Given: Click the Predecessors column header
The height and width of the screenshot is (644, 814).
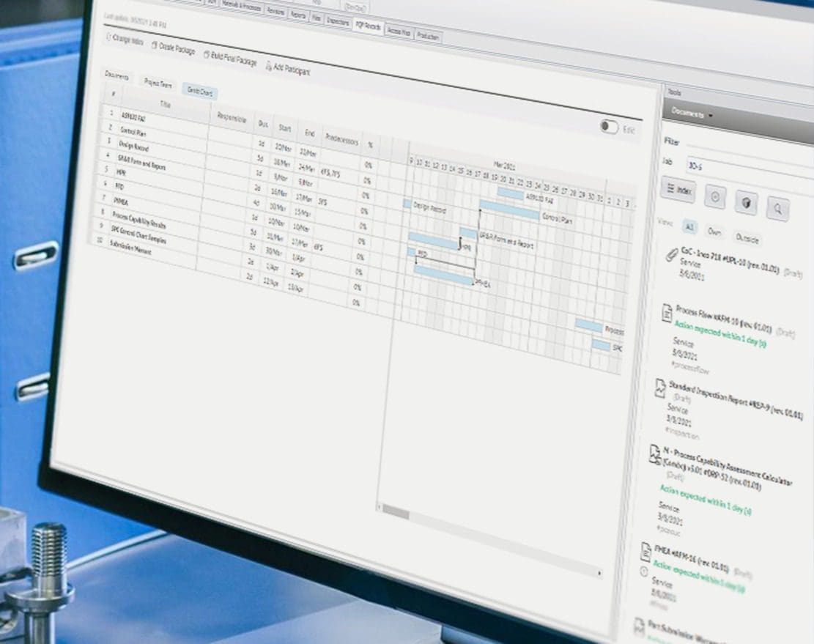Looking at the screenshot, I should point(341,139).
